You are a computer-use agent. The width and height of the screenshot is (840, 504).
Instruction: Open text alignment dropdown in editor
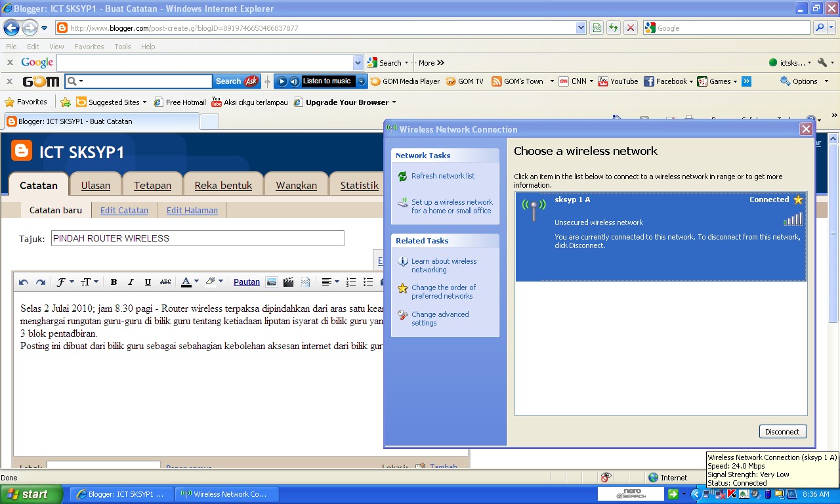pos(330,282)
